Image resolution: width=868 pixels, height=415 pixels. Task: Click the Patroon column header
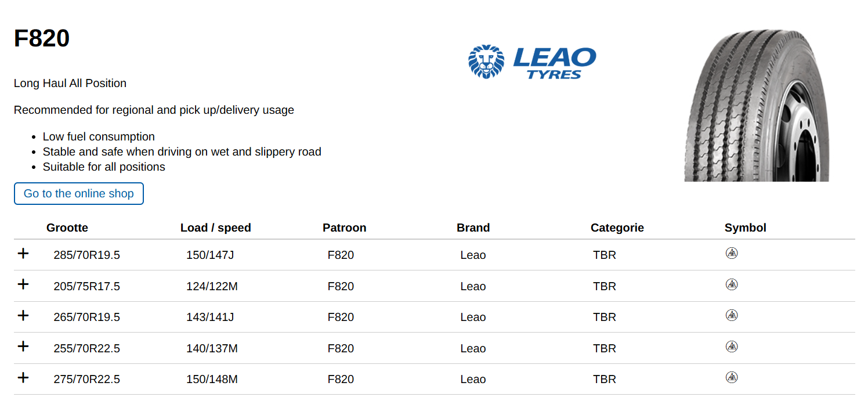345,228
